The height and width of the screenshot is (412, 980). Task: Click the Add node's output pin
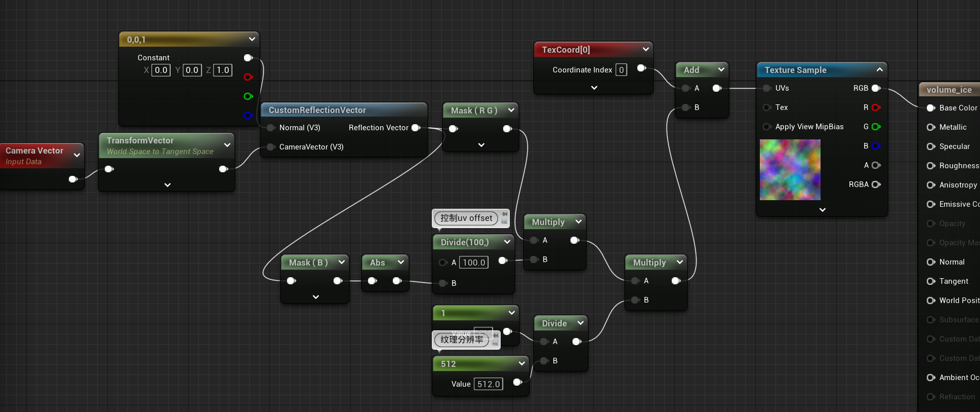(x=717, y=88)
